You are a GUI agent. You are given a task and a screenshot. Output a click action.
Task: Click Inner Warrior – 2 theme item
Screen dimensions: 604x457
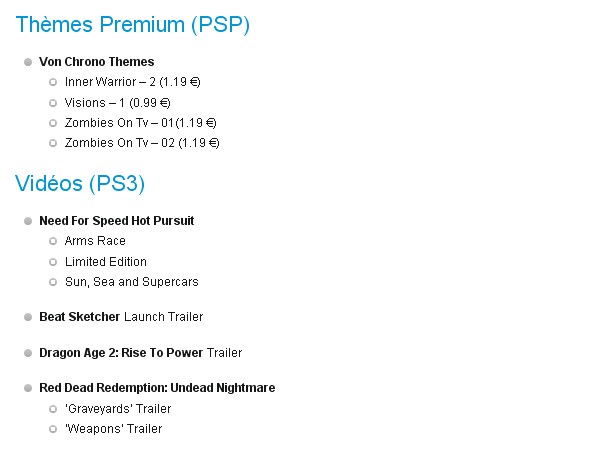click(133, 82)
